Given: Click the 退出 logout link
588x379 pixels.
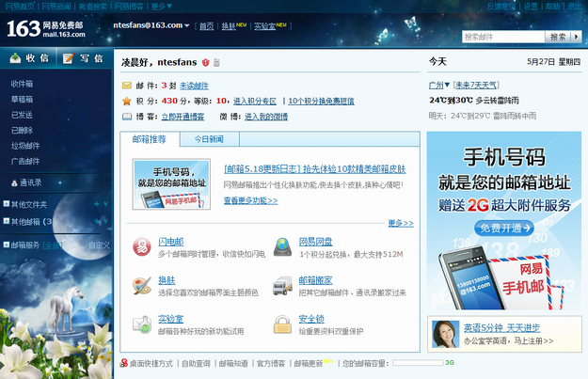Looking at the screenshot, I should (x=575, y=6).
